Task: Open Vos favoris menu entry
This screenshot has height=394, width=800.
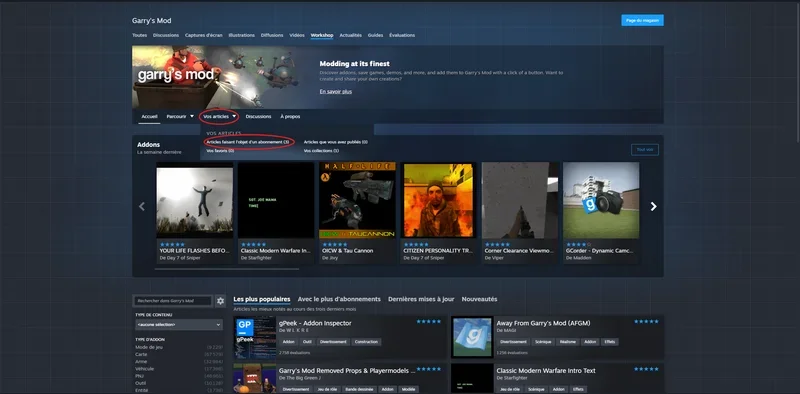Action: click(x=220, y=151)
